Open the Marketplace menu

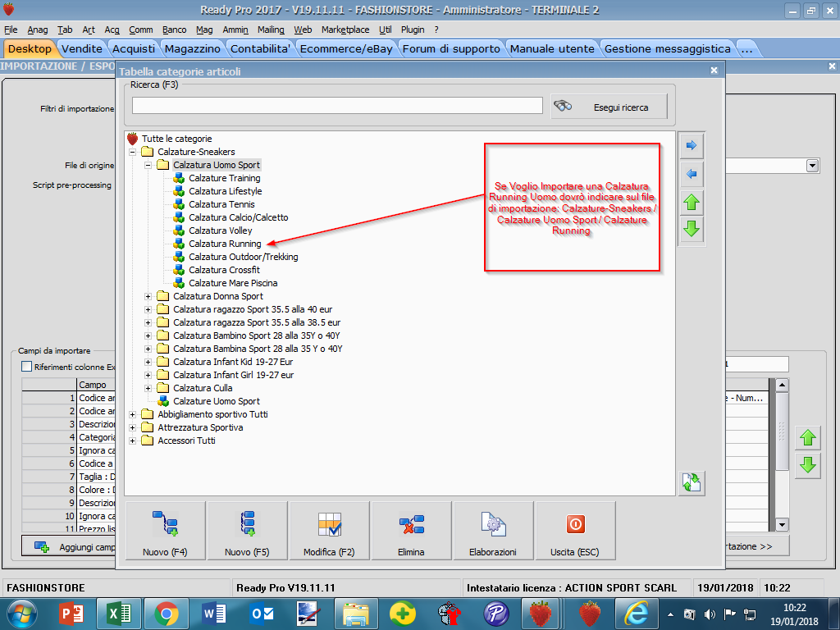click(x=345, y=30)
